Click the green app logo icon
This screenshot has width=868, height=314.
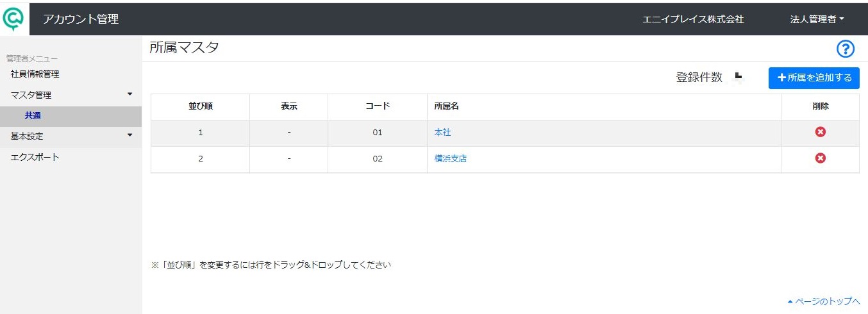(13, 19)
